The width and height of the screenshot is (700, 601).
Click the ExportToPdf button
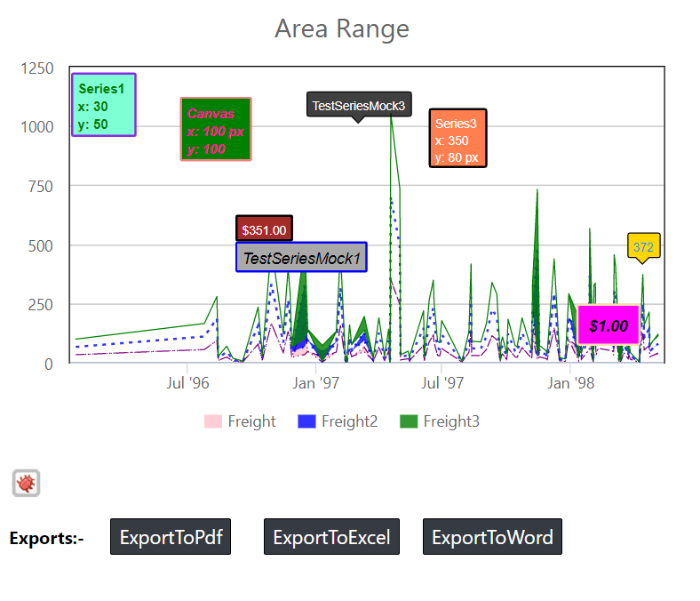[x=171, y=537]
